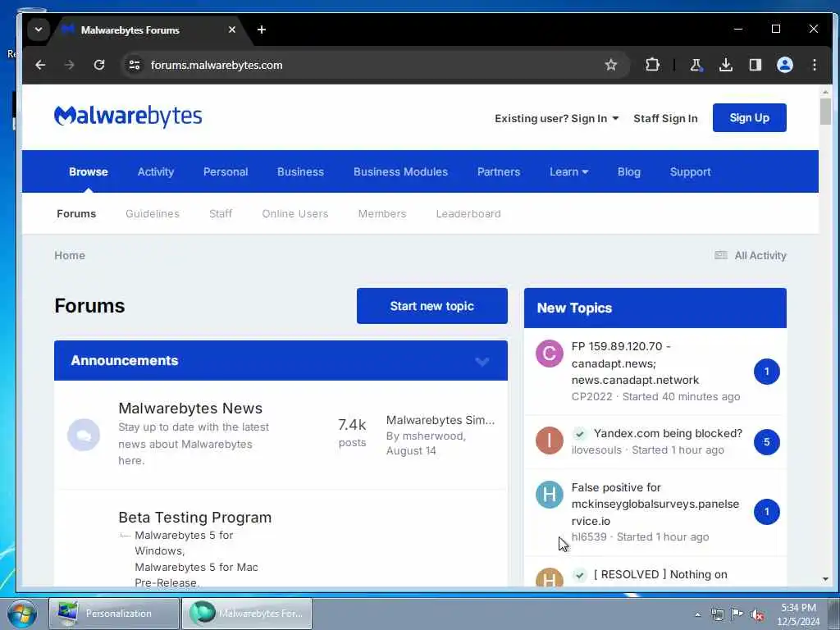This screenshot has width=840, height=630.
Task: Open the Guidelines sub-tab
Action: 153,213
